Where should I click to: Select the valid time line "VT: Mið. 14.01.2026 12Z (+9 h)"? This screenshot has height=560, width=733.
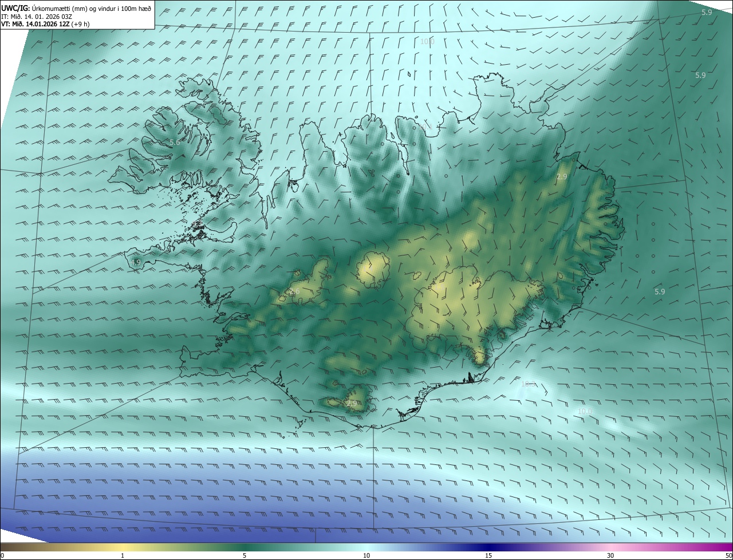45,24
